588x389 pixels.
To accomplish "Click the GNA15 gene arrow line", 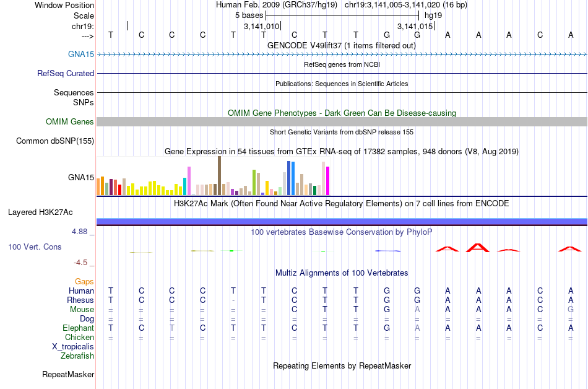I will tap(342, 55).
